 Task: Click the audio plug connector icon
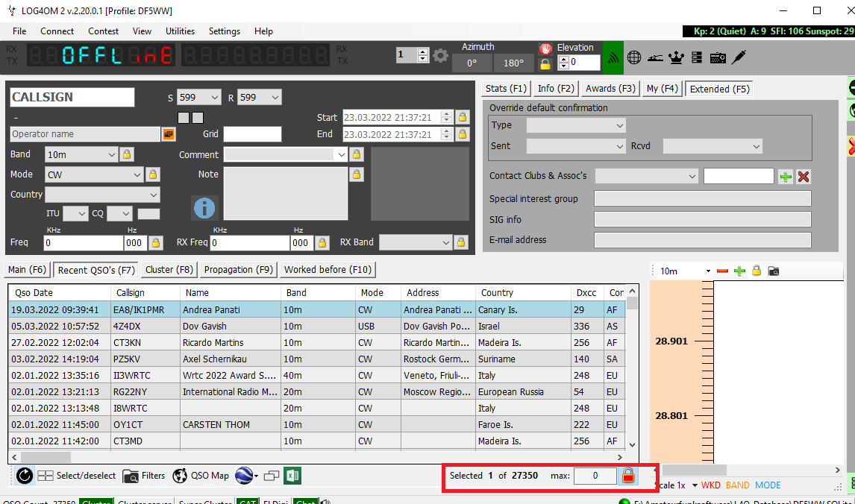pyautogui.click(x=739, y=57)
